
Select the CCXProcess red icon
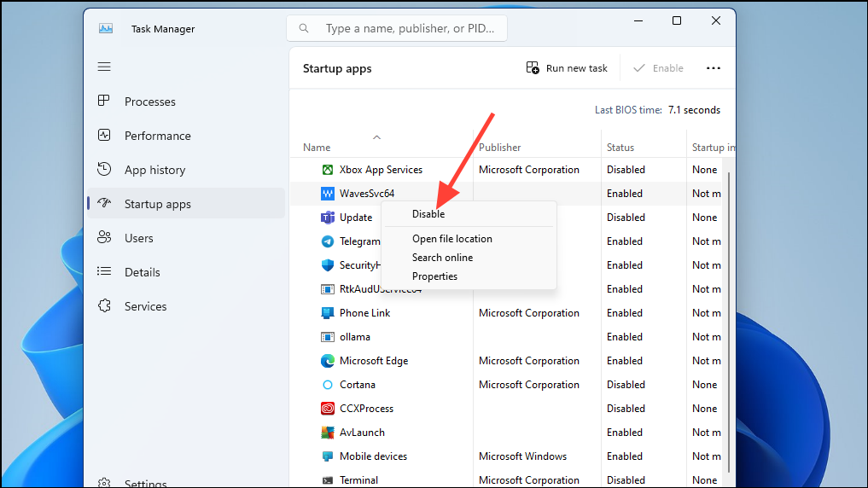pyautogui.click(x=328, y=409)
